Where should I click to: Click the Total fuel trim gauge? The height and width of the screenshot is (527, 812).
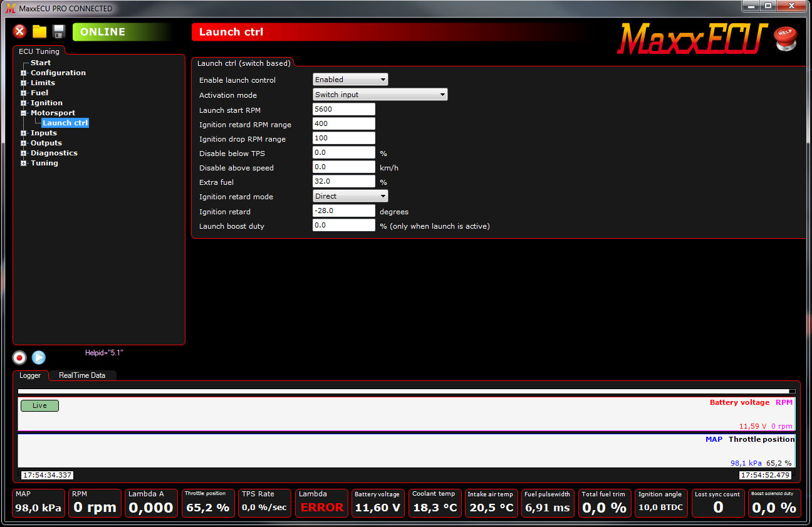point(605,503)
